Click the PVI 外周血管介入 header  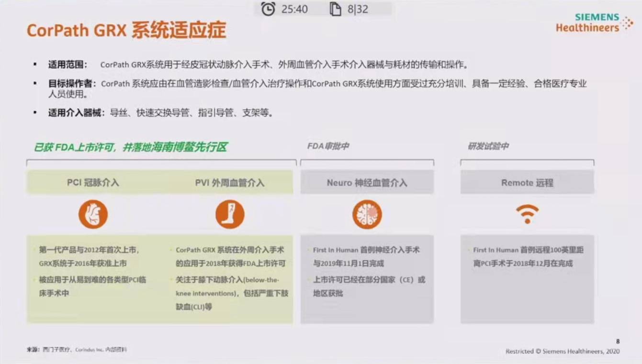(230, 182)
